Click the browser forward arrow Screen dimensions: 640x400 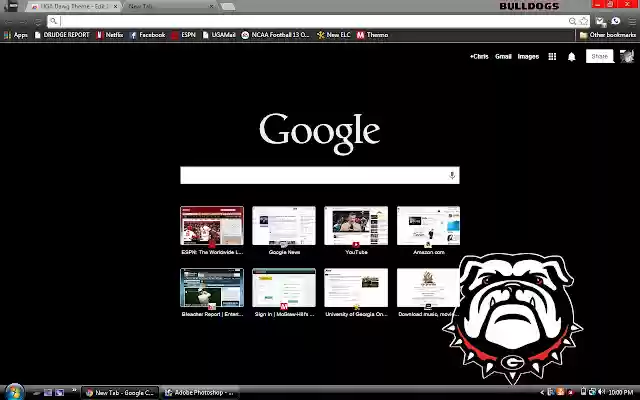[23, 22]
